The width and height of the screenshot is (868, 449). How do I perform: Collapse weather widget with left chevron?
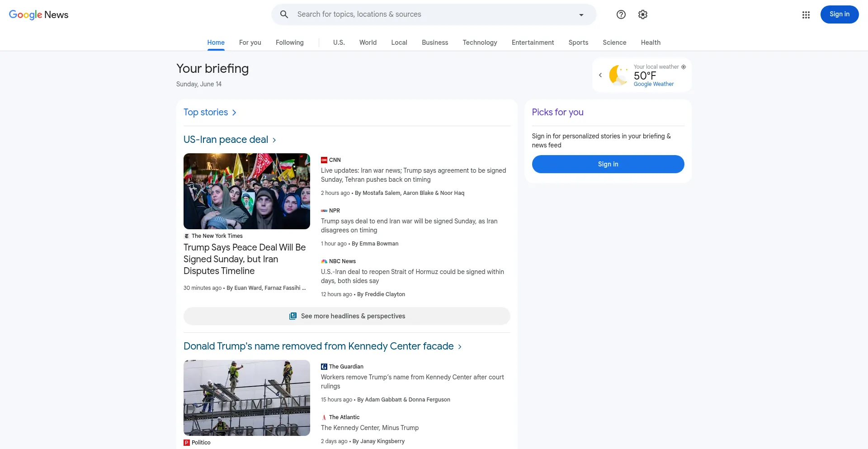(600, 75)
